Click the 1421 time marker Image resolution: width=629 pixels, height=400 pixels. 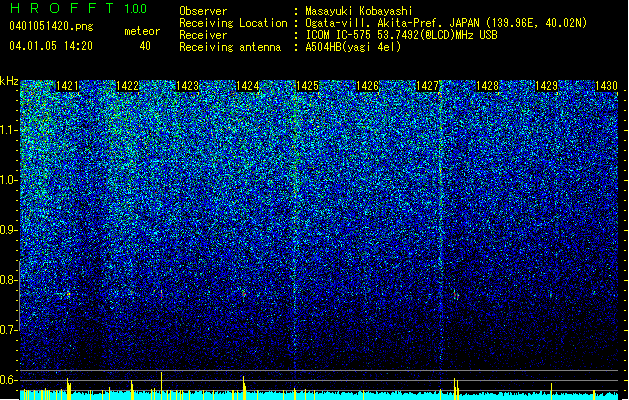[67, 86]
